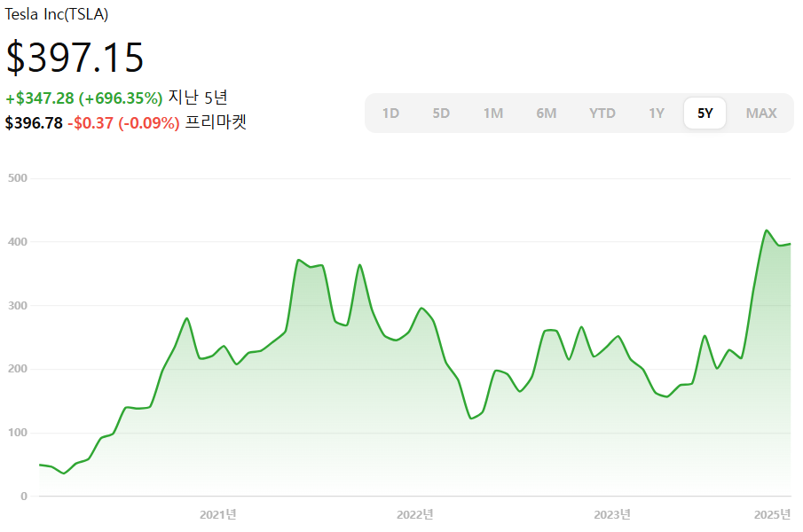
Task: Click the chart's highest peak above 400
Action: [767, 231]
